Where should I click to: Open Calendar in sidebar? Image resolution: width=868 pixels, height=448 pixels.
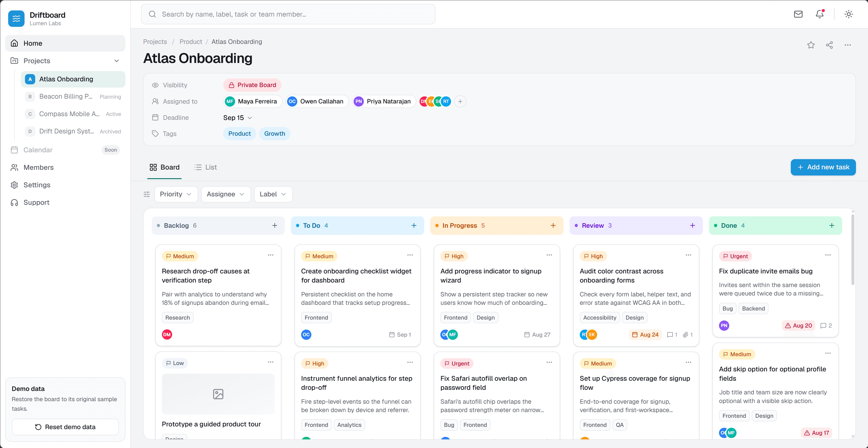pos(65,150)
